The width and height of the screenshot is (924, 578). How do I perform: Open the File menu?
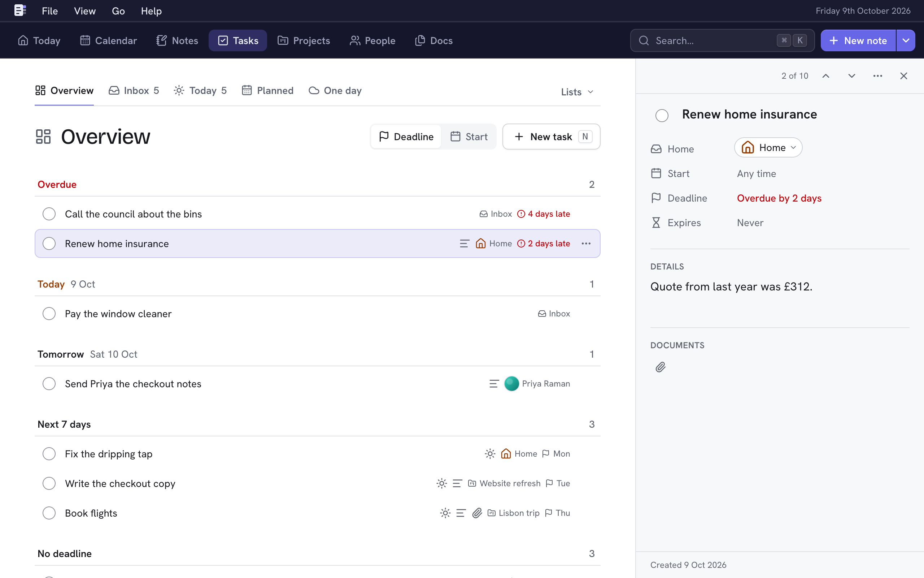[x=50, y=11]
